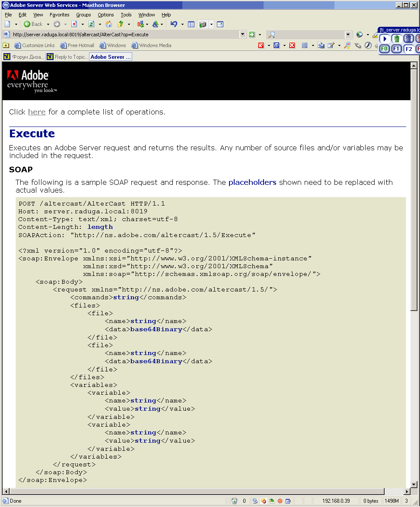The image size is (420, 507).
Task: Open the Windows Media bookmark
Action: (x=151, y=45)
